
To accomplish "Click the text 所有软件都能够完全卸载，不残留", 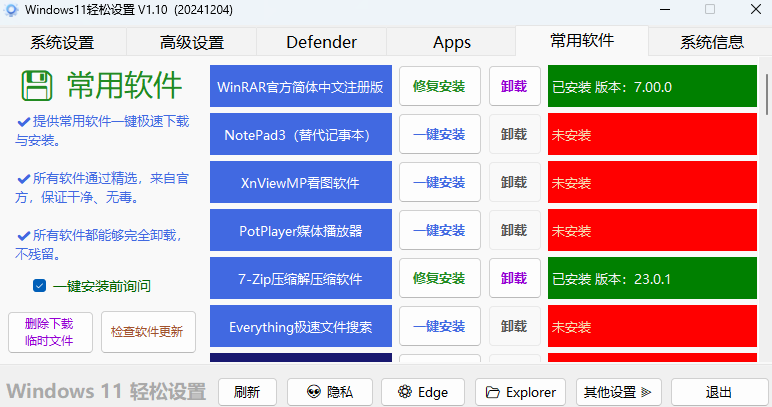I will pos(99,245).
